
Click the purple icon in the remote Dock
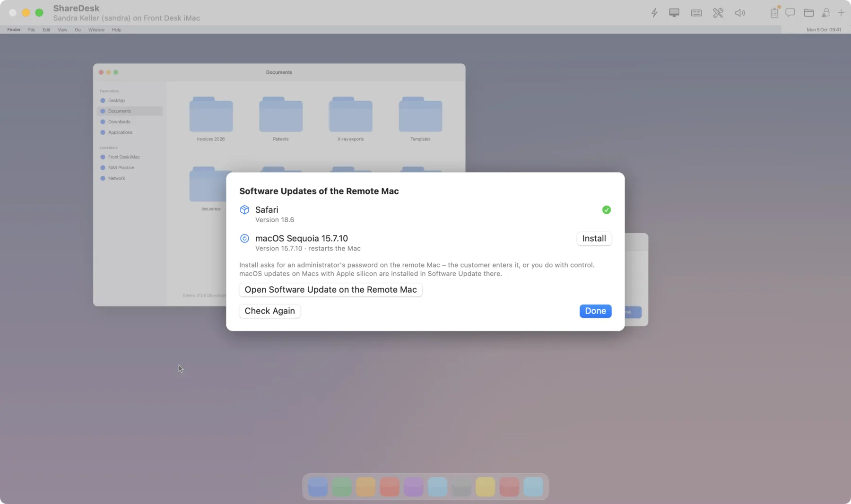(x=413, y=487)
